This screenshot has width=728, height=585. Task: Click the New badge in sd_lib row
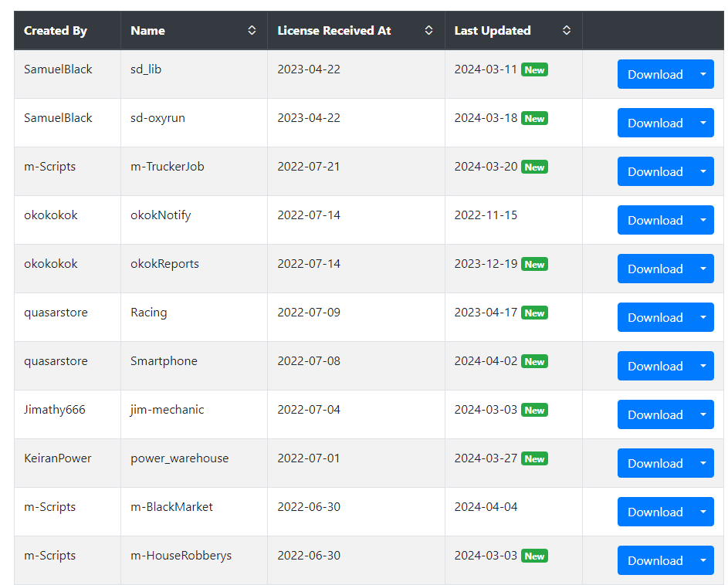tap(534, 69)
